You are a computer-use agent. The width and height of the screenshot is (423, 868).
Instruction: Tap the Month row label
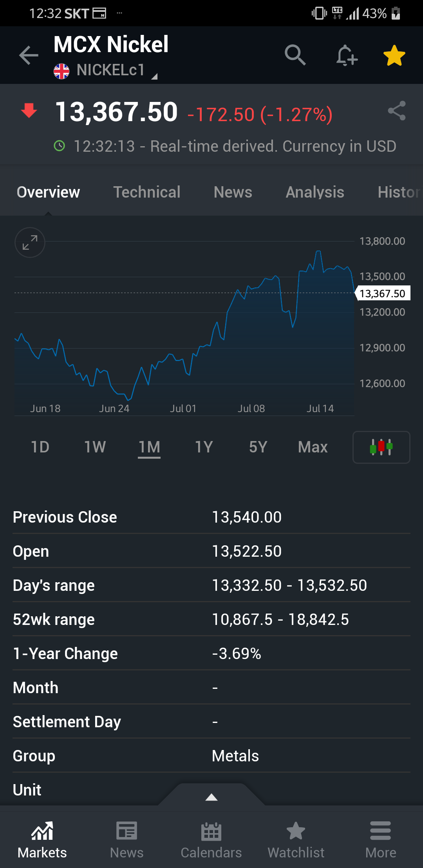(36, 688)
